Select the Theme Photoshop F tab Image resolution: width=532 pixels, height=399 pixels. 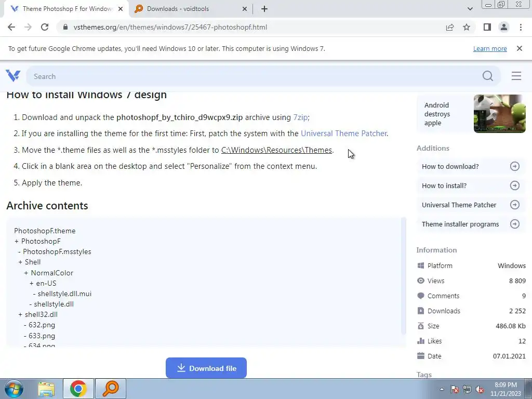(x=66, y=9)
